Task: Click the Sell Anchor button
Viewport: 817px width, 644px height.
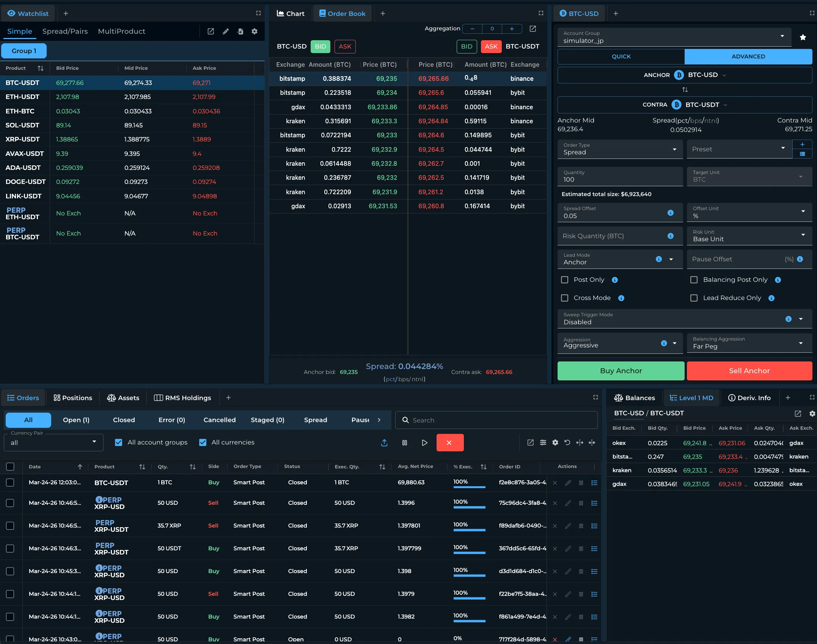Action: pos(749,371)
